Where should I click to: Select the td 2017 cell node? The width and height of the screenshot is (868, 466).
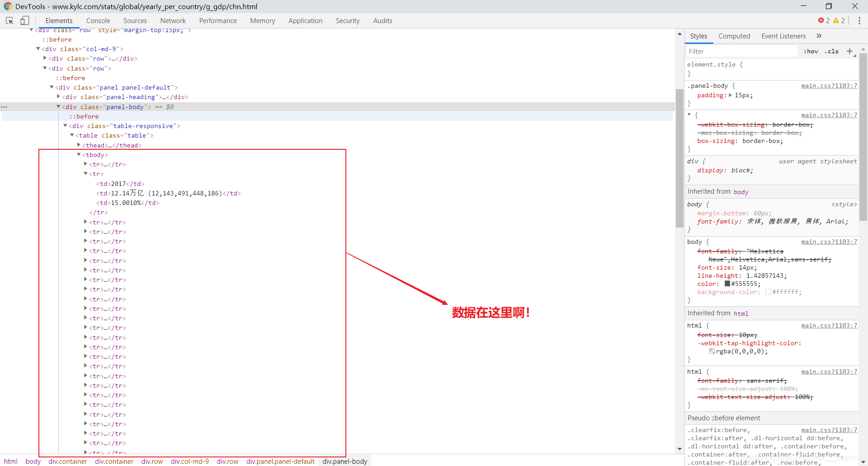(x=120, y=184)
